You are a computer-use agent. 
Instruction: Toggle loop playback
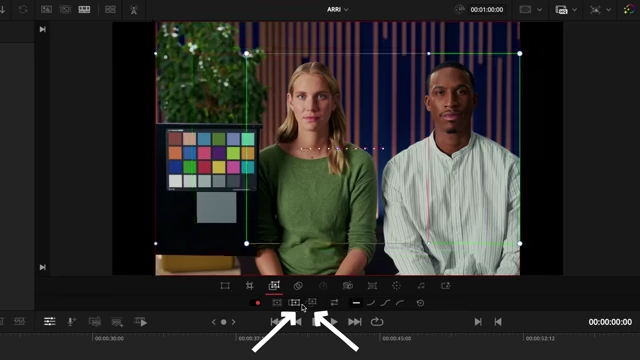[x=377, y=322]
